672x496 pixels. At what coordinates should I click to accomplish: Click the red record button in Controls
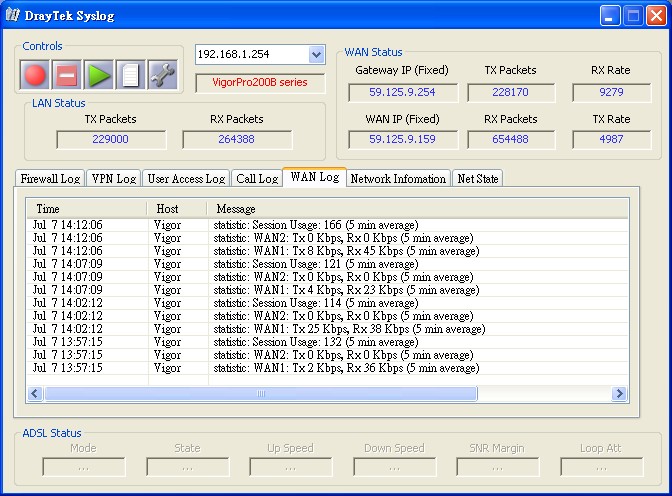point(35,75)
